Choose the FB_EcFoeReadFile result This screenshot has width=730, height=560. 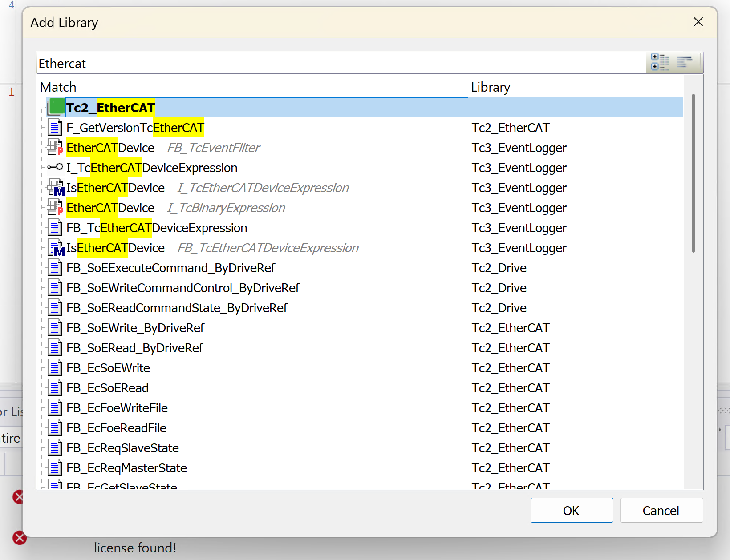116,428
